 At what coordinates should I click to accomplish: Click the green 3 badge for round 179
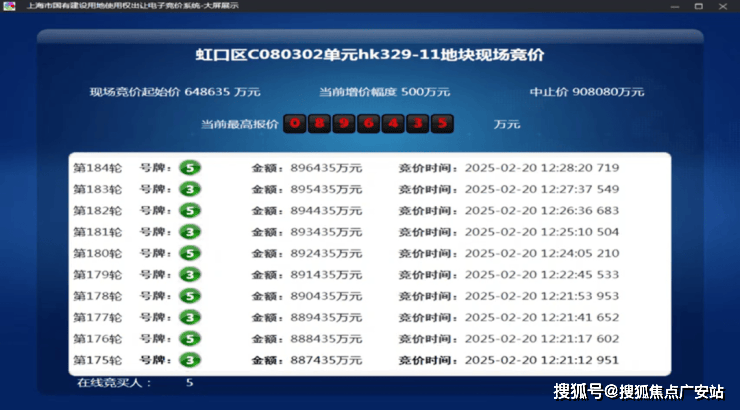click(190, 275)
